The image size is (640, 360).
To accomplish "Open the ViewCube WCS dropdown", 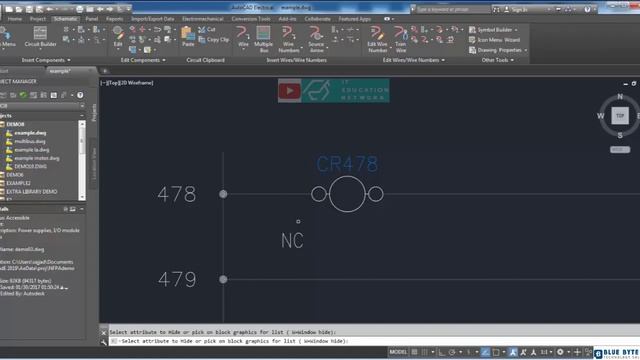I will coord(620,149).
